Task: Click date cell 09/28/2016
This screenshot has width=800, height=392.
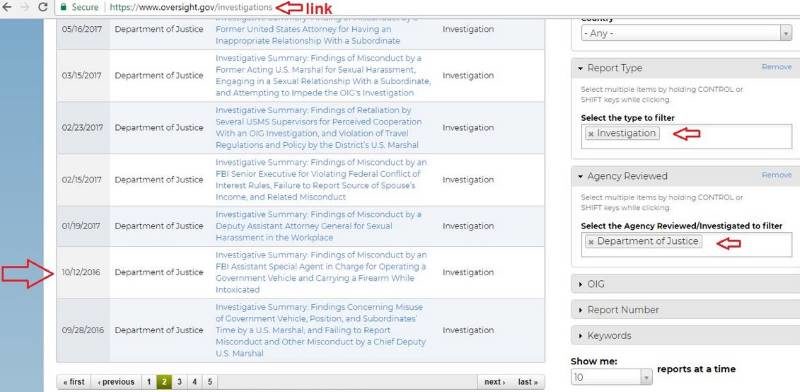Action: [x=83, y=330]
